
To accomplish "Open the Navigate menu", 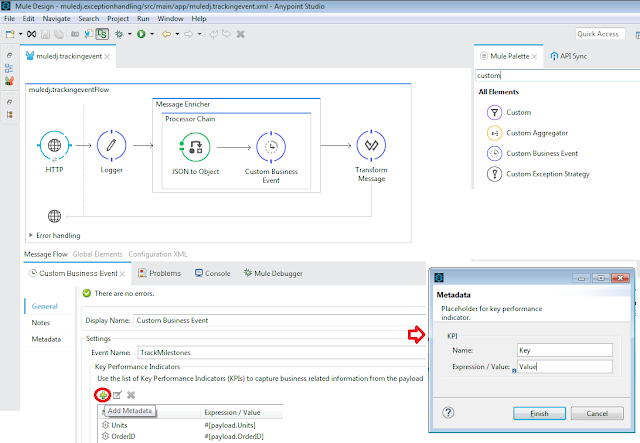I will (56, 19).
